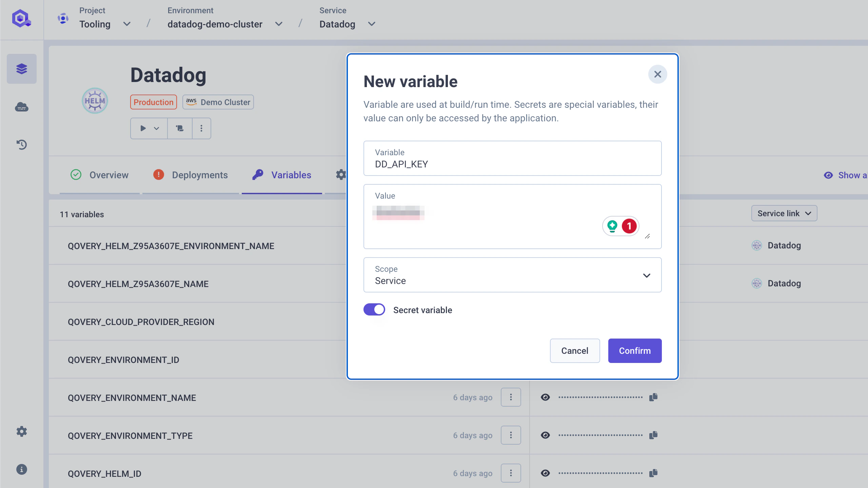Confirm the new variable creation
Viewport: 868px width, 488px height.
point(634,350)
